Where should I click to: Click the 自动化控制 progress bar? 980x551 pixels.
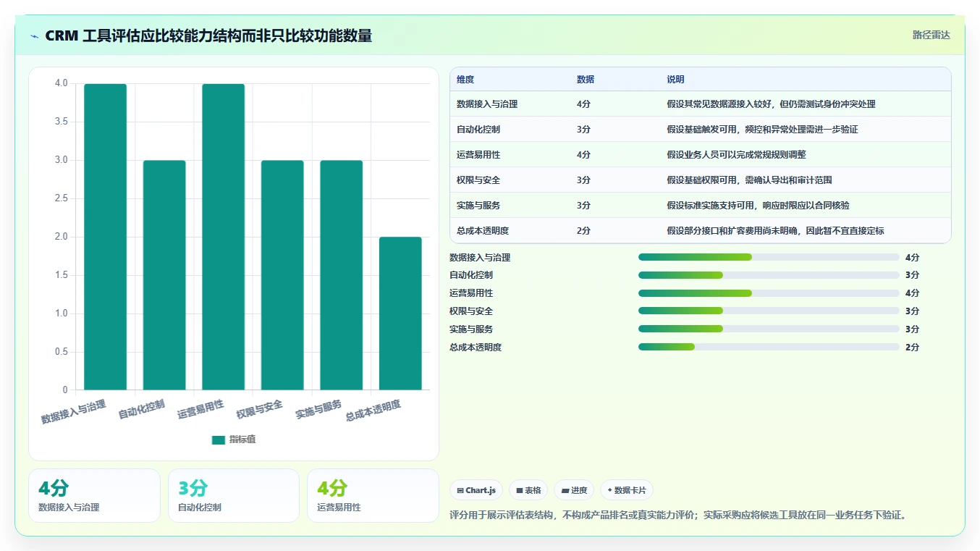(x=769, y=275)
